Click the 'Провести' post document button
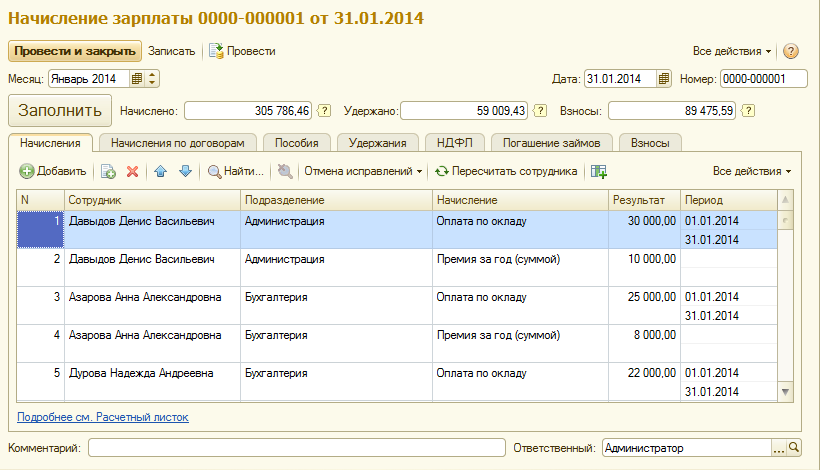 pyautogui.click(x=243, y=51)
